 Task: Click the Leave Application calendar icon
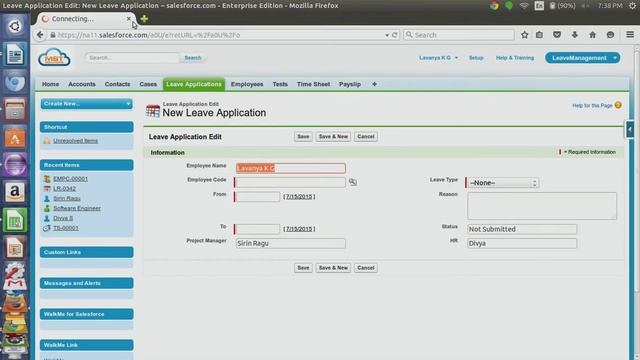pos(153,111)
